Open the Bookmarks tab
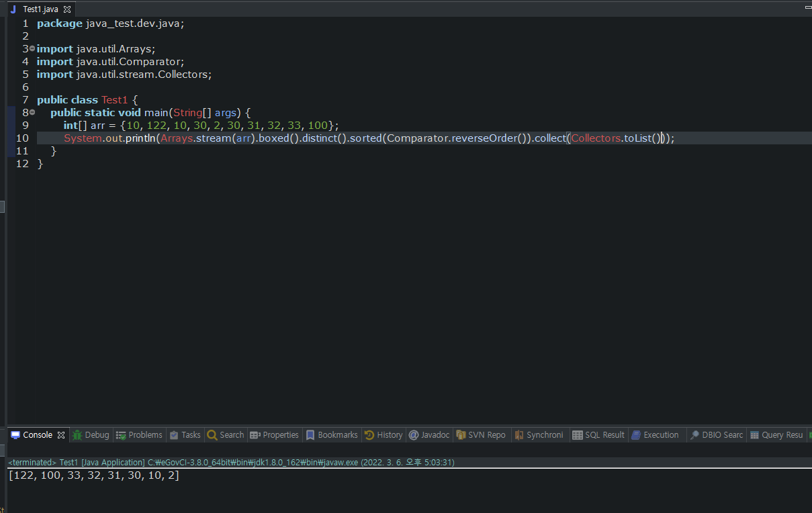Viewport: 812px width, 513px height. click(x=332, y=435)
